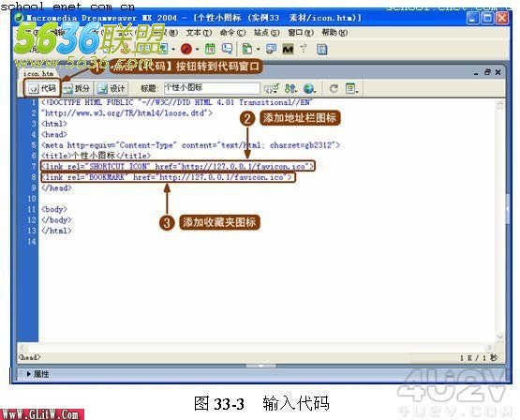The image size is (520, 420).
Task: Switch to Split view (拆分) button
Action: coord(77,88)
